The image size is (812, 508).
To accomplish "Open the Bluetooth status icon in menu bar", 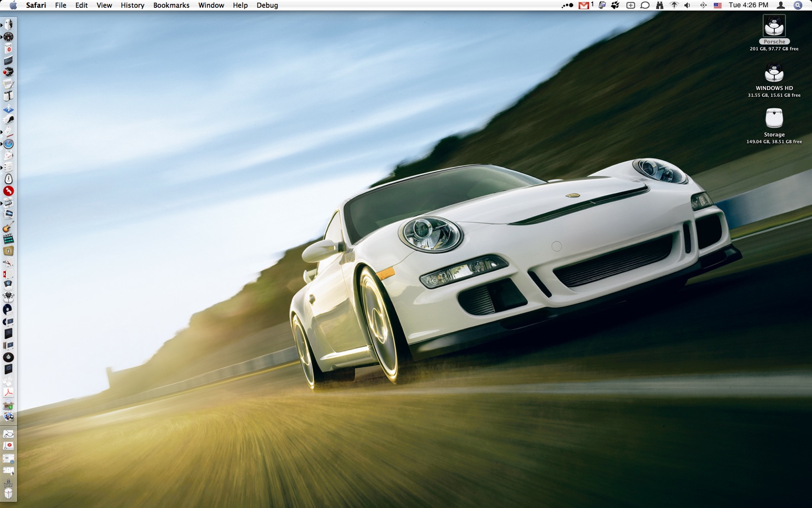I will 703,5.
